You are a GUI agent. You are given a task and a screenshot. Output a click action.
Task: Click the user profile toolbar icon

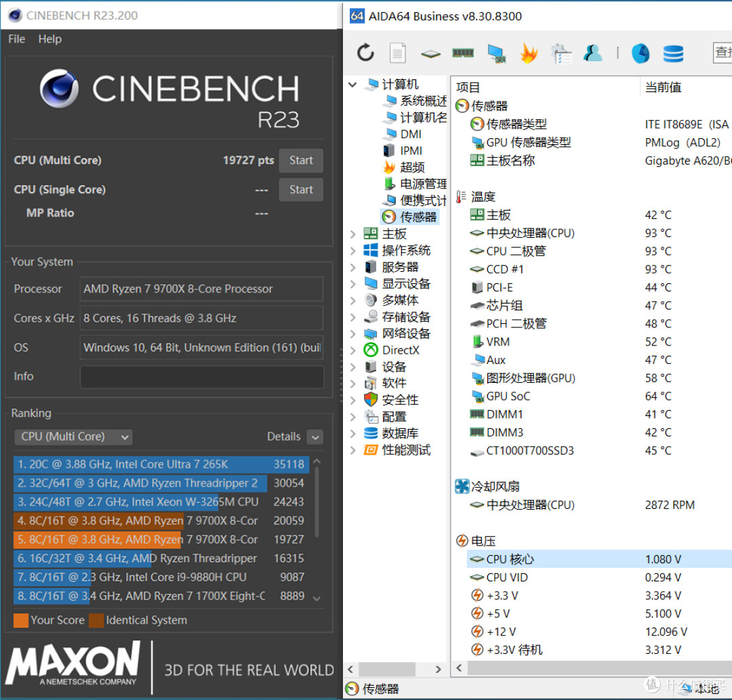pyautogui.click(x=593, y=53)
